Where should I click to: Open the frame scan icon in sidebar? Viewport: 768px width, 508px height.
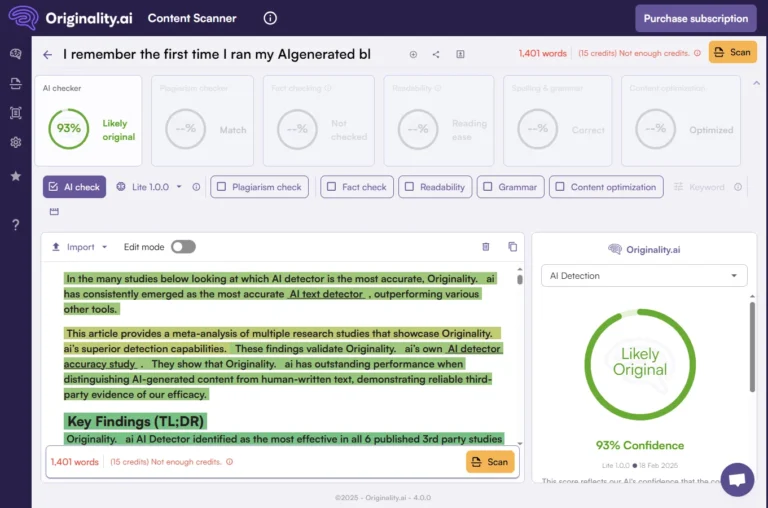point(16,113)
